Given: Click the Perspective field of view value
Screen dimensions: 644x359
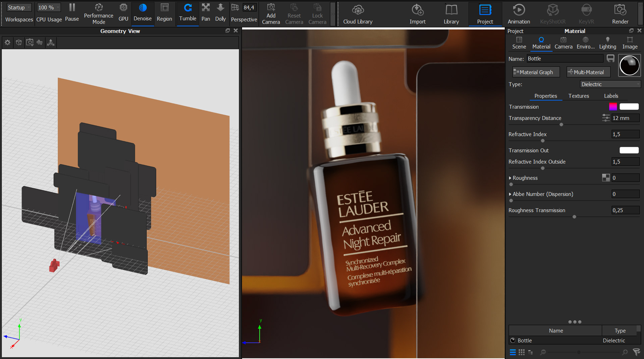Looking at the screenshot, I should (x=249, y=7).
